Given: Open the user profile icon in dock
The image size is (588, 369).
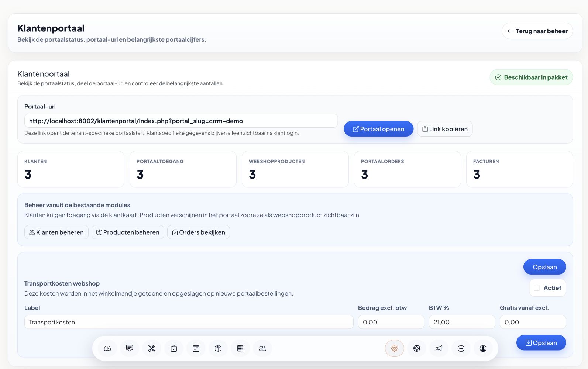Looking at the screenshot, I should click(483, 348).
